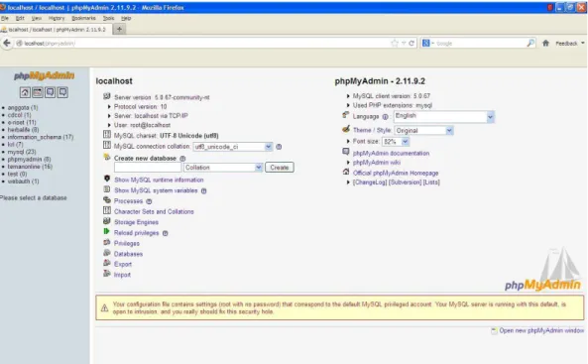Click the help icon beside Show MySQL system variables
This screenshot has height=364, width=588.
pyautogui.click(x=203, y=191)
